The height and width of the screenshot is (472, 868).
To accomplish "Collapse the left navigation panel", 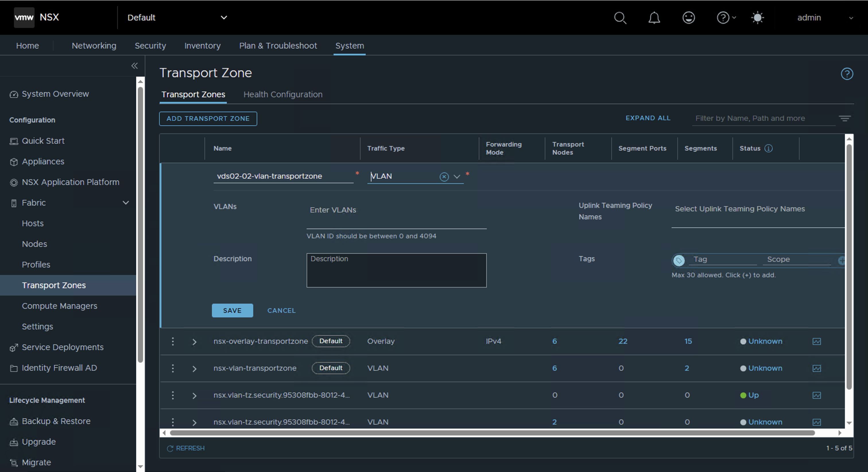I will pyautogui.click(x=134, y=66).
